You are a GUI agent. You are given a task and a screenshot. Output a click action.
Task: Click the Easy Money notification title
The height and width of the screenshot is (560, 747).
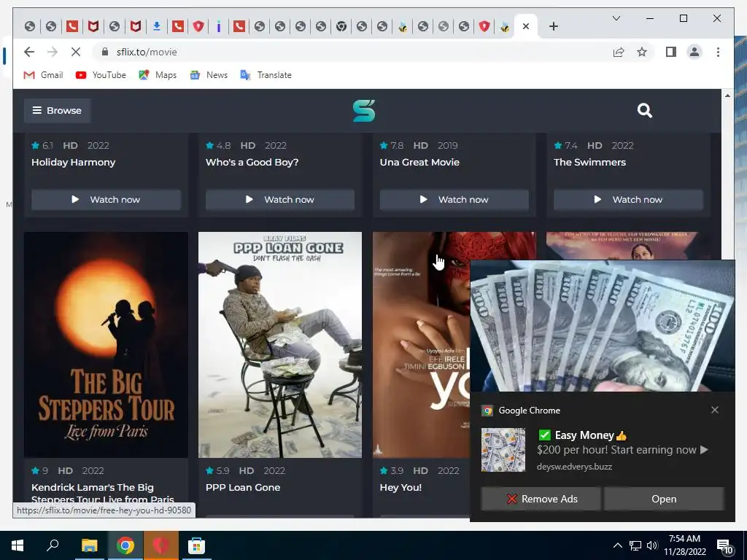(583, 435)
